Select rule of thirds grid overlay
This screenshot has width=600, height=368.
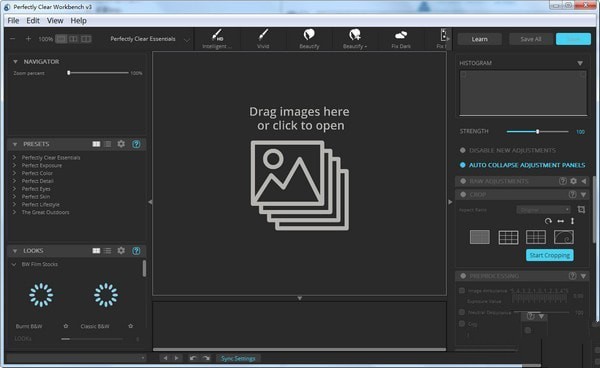point(509,237)
